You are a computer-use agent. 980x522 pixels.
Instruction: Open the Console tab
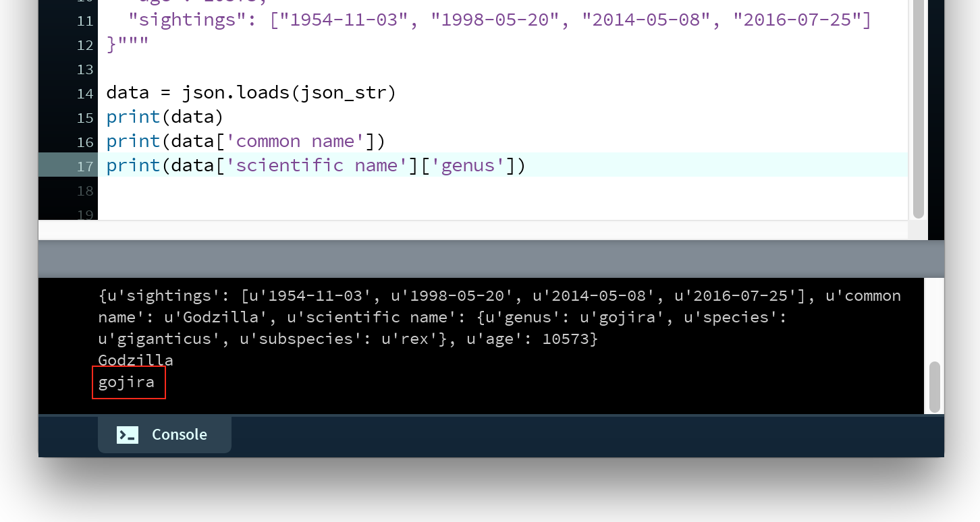point(164,434)
